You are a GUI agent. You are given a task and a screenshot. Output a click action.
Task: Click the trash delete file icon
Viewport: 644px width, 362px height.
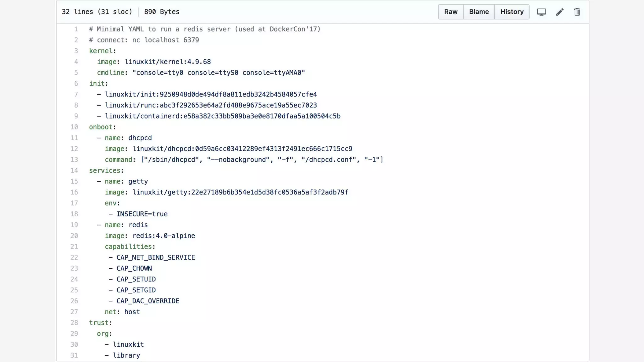pyautogui.click(x=577, y=12)
